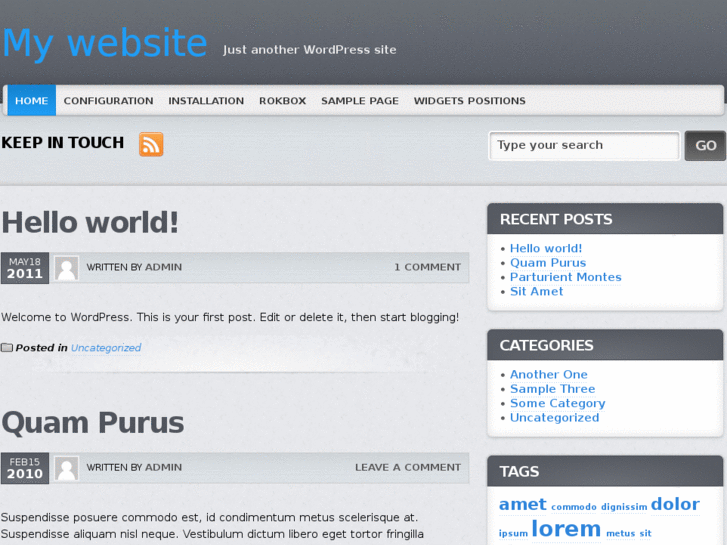Image resolution: width=727 pixels, height=545 pixels.
Task: Click the Keep In Touch heading
Action: click(63, 142)
